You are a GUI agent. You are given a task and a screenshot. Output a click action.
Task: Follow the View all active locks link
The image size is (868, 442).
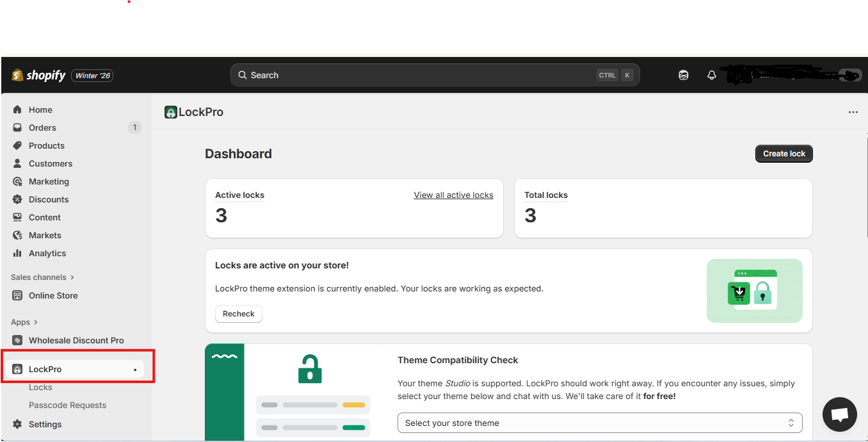click(453, 195)
